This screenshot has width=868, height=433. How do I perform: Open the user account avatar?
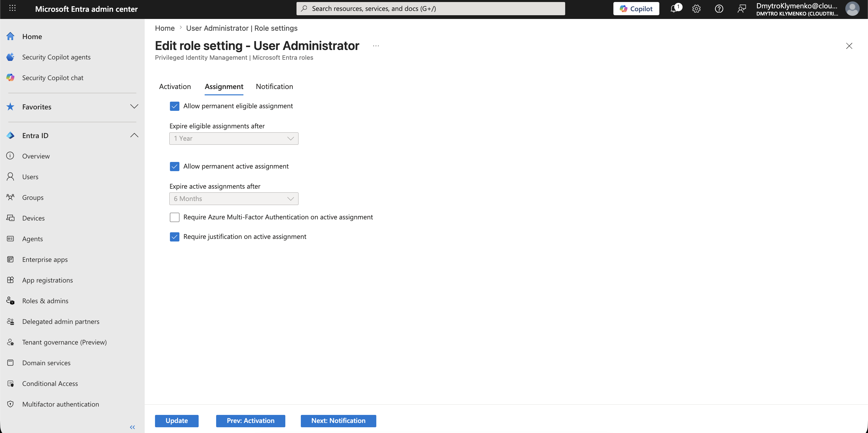point(852,9)
